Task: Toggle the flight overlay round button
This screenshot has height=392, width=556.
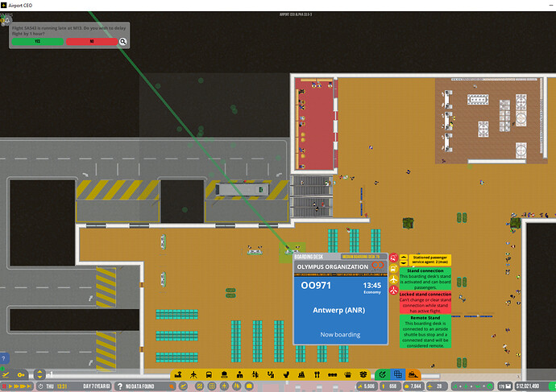Action: 184,386
